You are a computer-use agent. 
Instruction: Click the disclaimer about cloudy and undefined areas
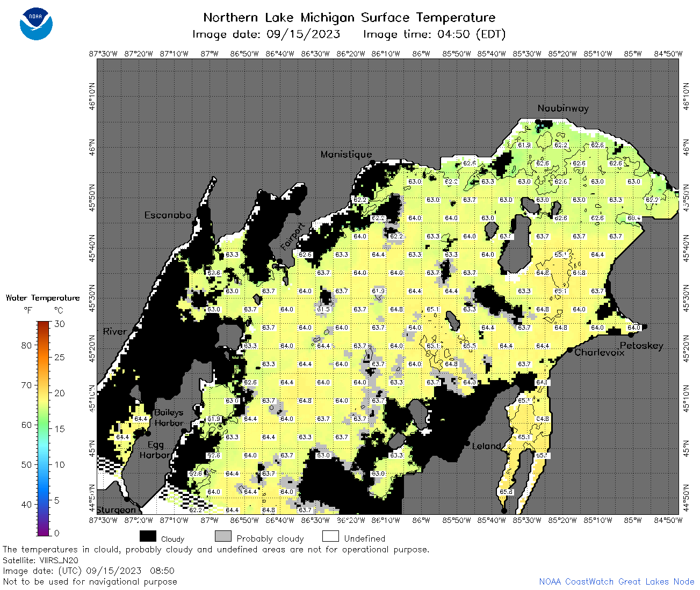(216, 550)
